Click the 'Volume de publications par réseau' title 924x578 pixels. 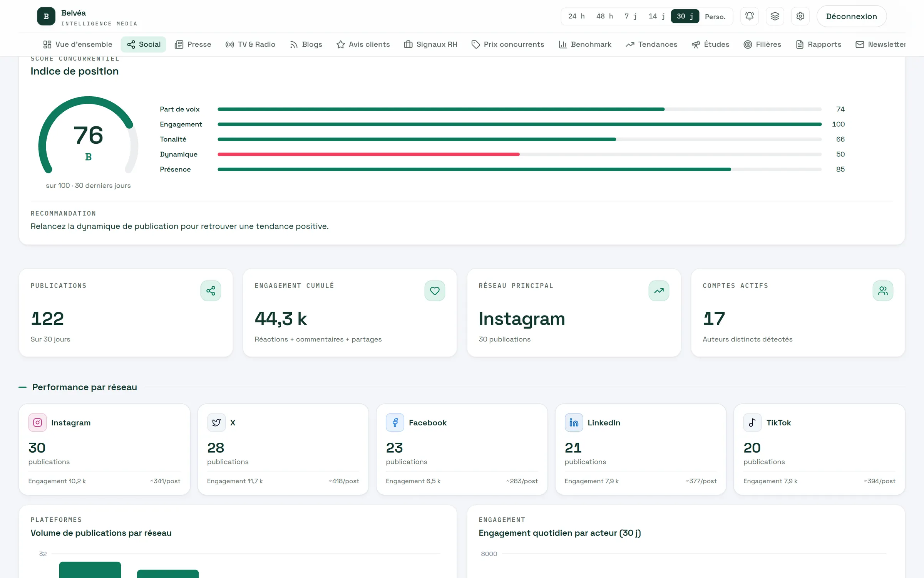click(101, 533)
